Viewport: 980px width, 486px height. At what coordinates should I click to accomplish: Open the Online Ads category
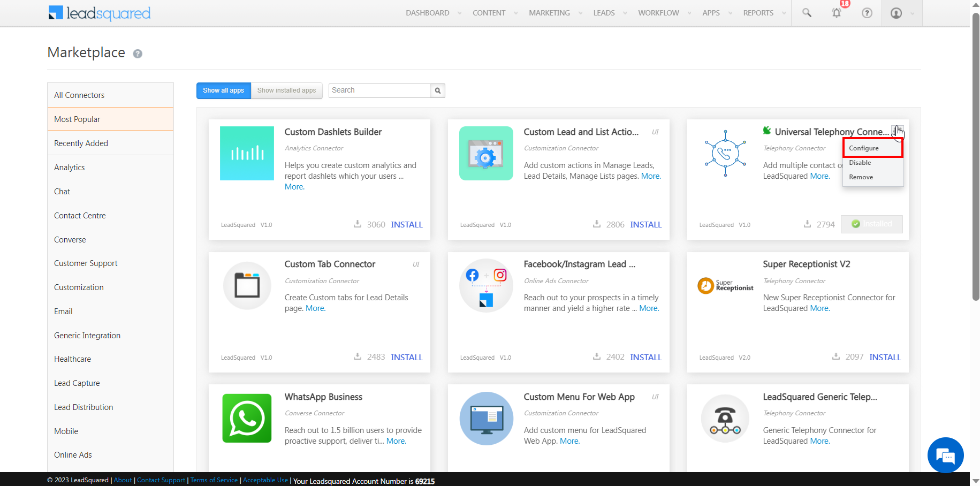pyautogui.click(x=110, y=455)
